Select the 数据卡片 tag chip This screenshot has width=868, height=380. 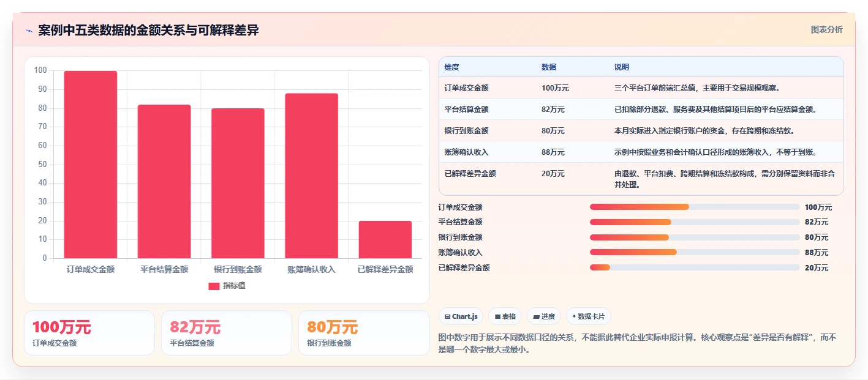[x=588, y=316]
